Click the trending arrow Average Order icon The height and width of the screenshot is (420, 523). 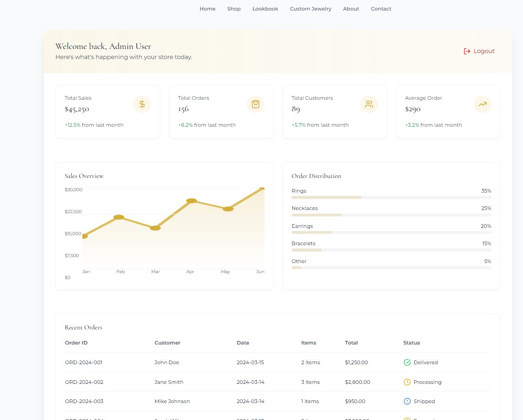(482, 104)
